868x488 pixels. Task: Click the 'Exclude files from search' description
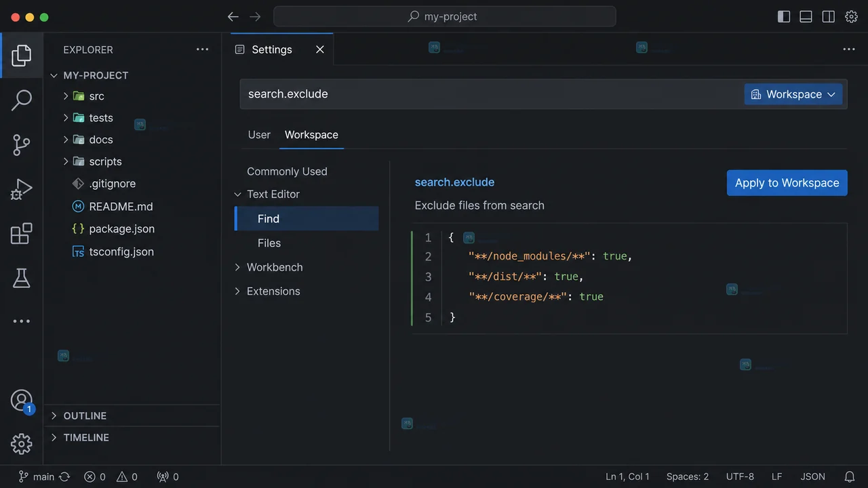[479, 205]
